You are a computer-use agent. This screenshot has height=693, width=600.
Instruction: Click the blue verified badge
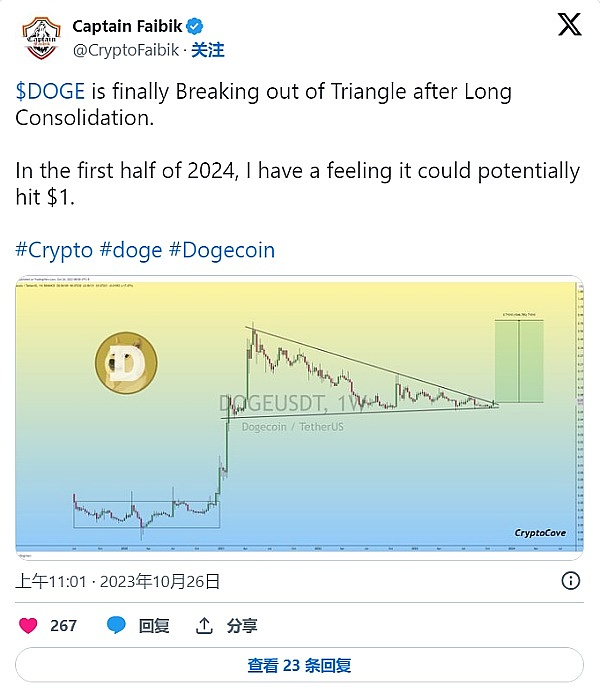(194, 27)
